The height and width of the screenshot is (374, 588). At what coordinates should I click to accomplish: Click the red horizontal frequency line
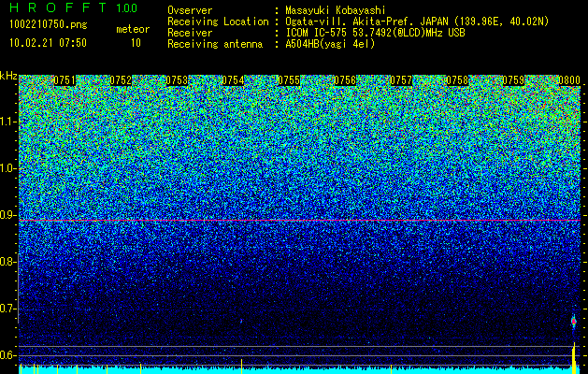tap(300, 221)
